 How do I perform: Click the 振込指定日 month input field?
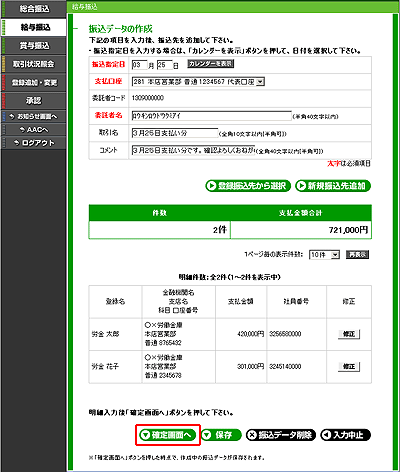tap(140, 65)
